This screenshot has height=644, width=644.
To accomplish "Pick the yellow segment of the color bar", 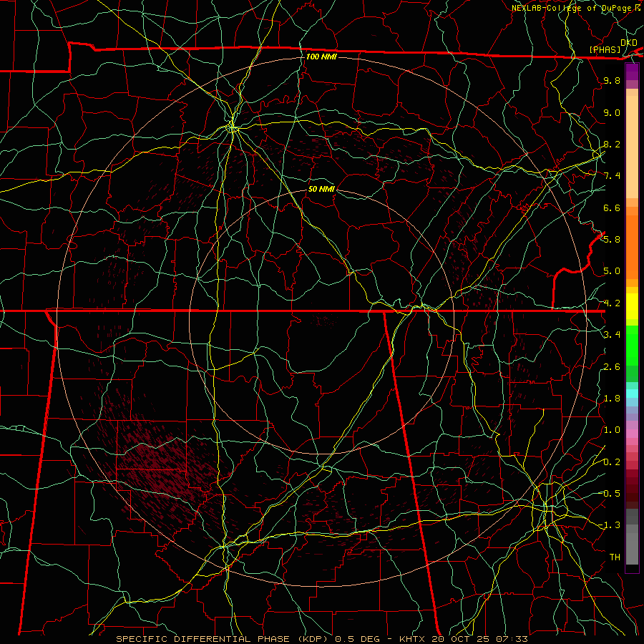I will click(632, 306).
